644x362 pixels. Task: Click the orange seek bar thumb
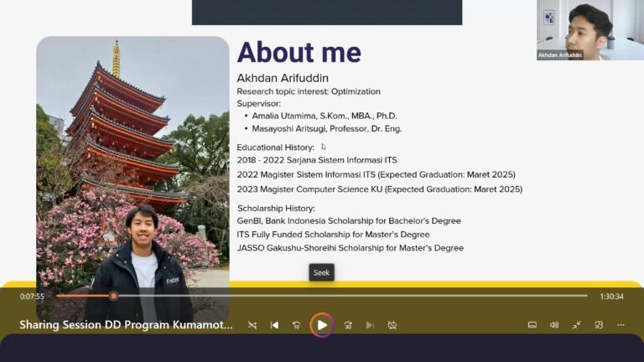[x=113, y=296]
